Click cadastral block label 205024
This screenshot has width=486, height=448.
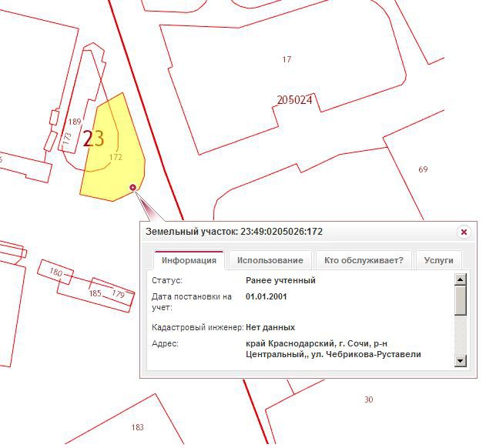coord(294,100)
